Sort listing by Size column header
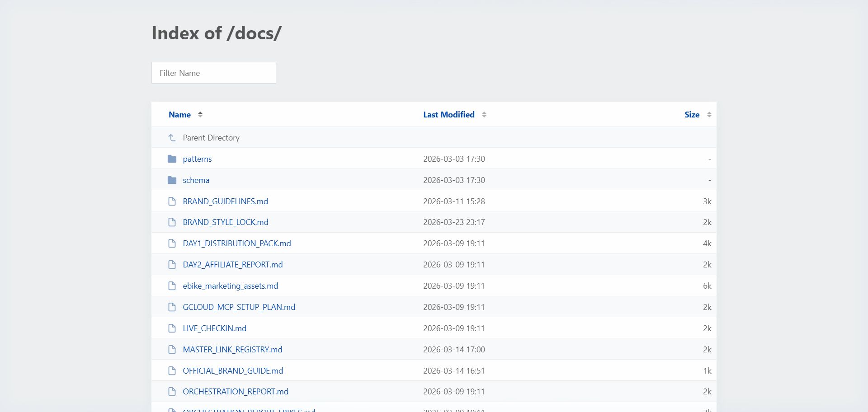The width and height of the screenshot is (868, 412). [692, 115]
